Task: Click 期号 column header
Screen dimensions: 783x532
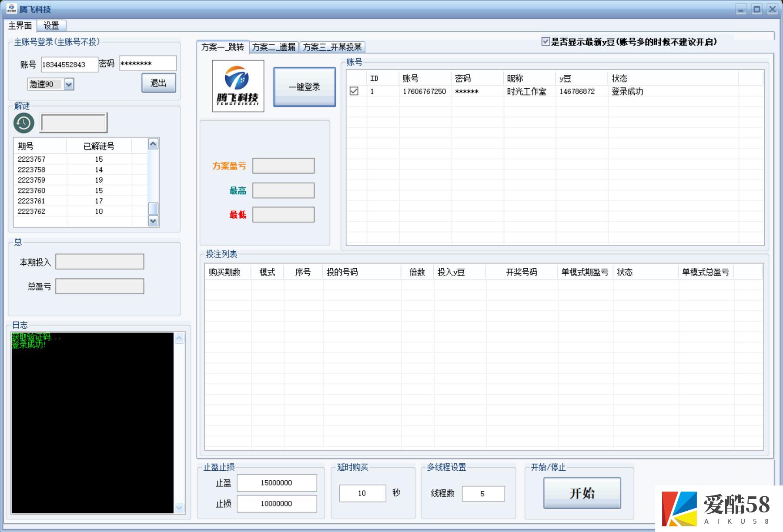Action: [40, 146]
